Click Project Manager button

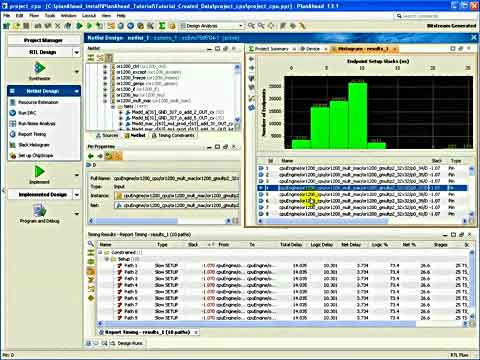tap(43, 40)
